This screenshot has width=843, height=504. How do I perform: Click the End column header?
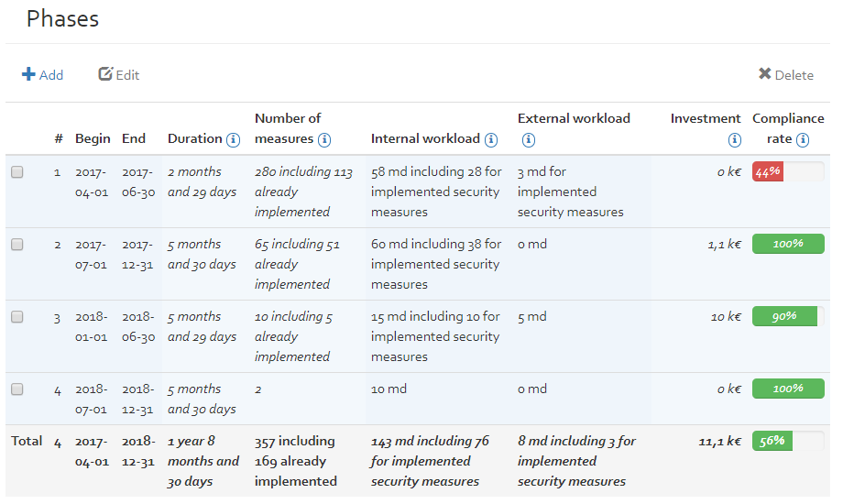[134, 138]
